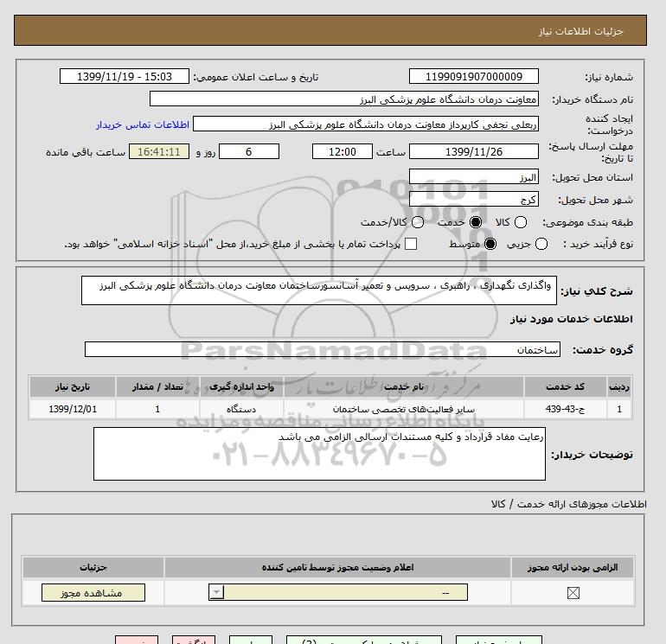Click the ردیف column header
This screenshot has width=666, height=644.
pos(619,386)
